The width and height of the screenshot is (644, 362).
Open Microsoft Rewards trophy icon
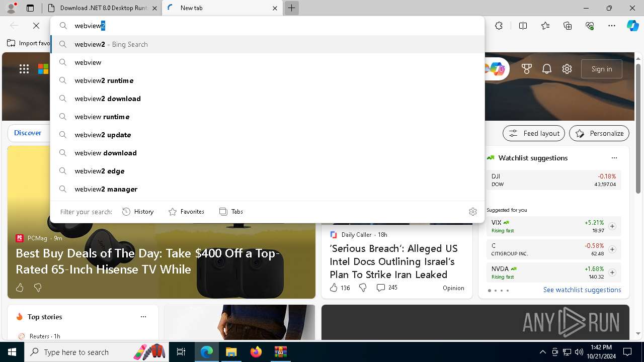pos(527,69)
